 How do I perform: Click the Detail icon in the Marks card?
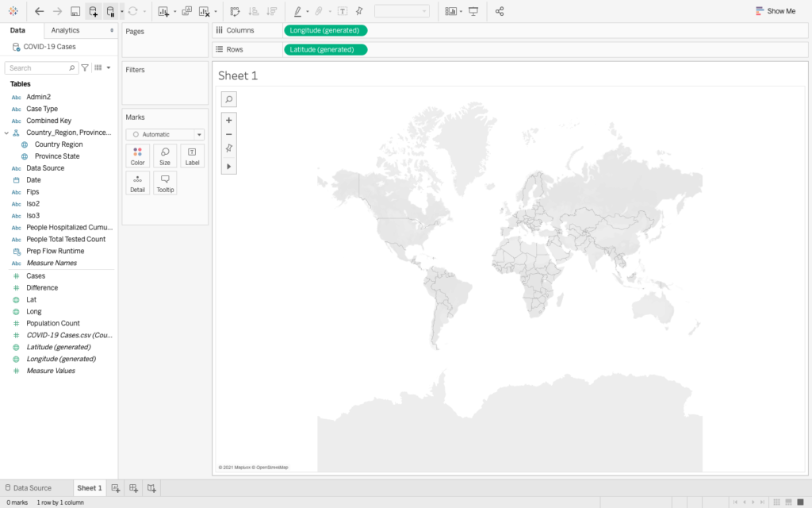(137, 182)
